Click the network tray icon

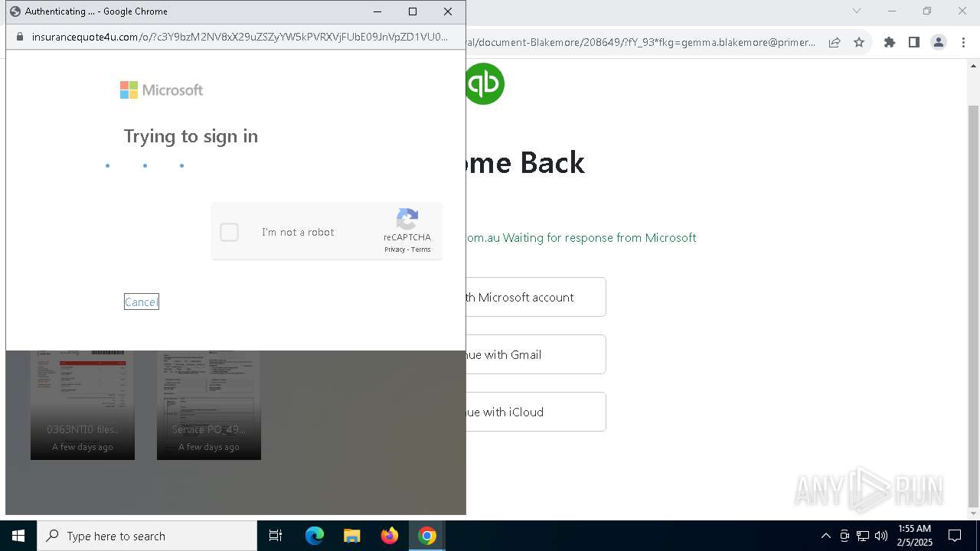[x=863, y=536]
